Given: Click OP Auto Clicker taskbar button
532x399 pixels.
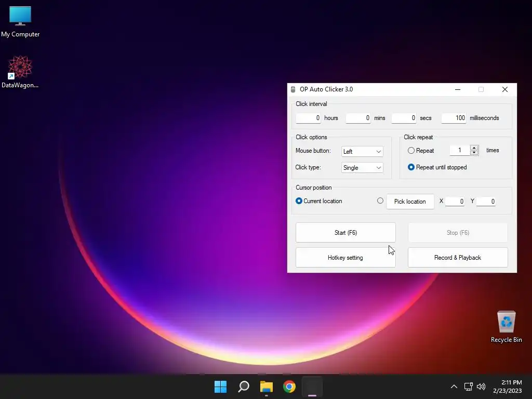Looking at the screenshot, I should (312, 387).
